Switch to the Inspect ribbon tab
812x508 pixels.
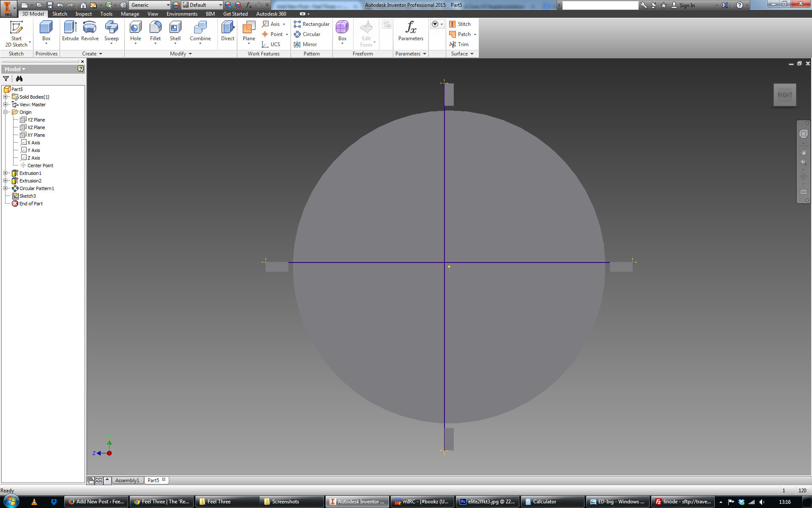[83, 14]
